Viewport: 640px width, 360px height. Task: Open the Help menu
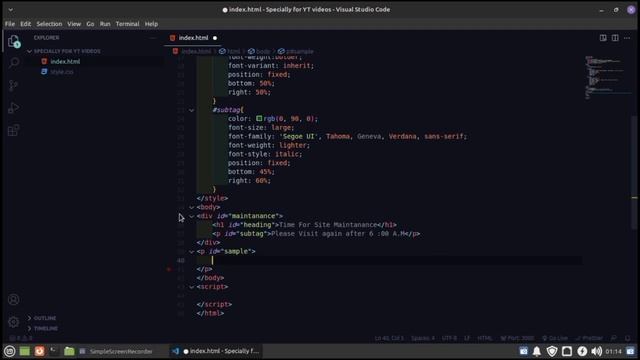(x=151, y=24)
